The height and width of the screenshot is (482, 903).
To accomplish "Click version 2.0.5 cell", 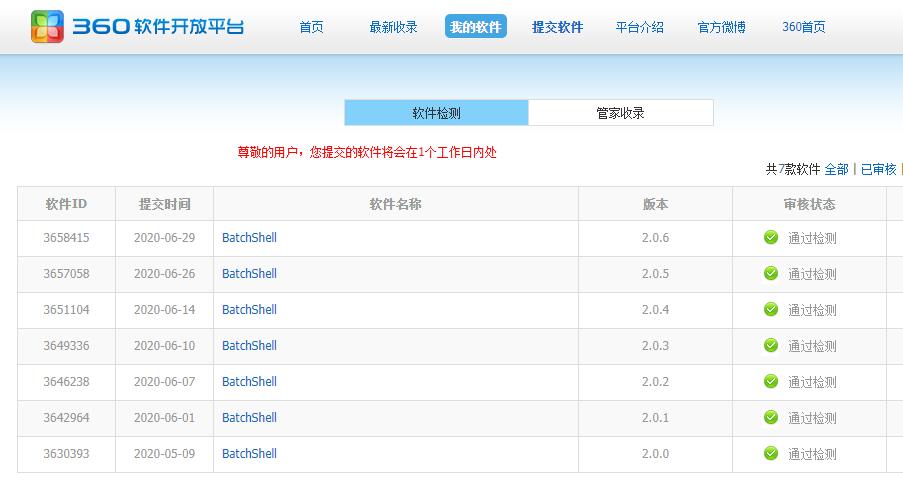I will tap(655, 274).
